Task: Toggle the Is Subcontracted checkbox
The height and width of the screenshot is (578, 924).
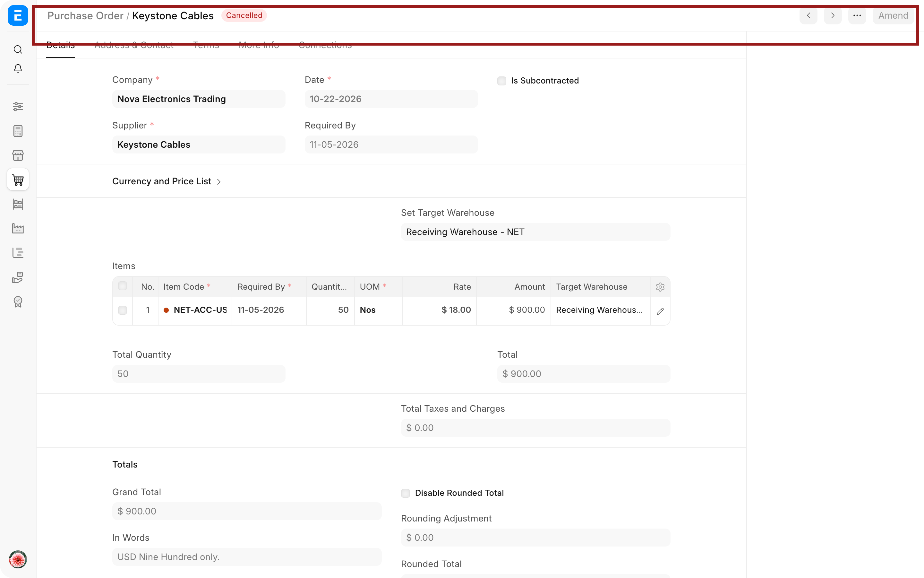Action: (502, 81)
